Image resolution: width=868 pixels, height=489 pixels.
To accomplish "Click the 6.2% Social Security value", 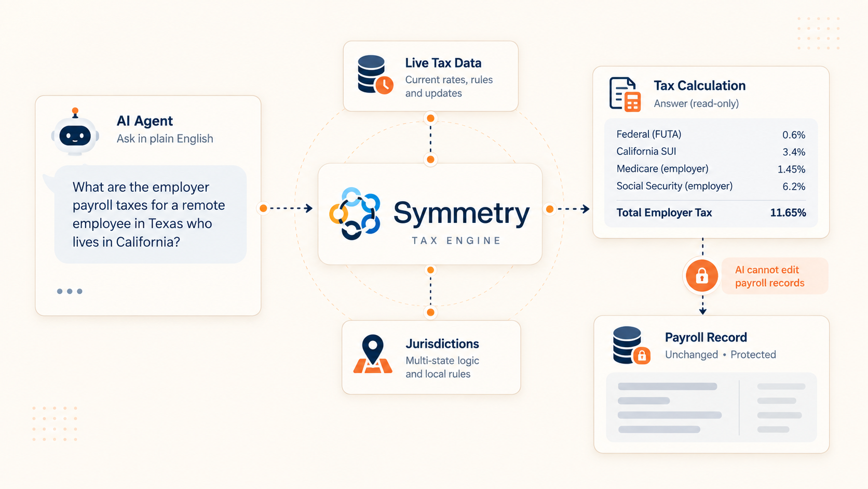I will tap(794, 187).
